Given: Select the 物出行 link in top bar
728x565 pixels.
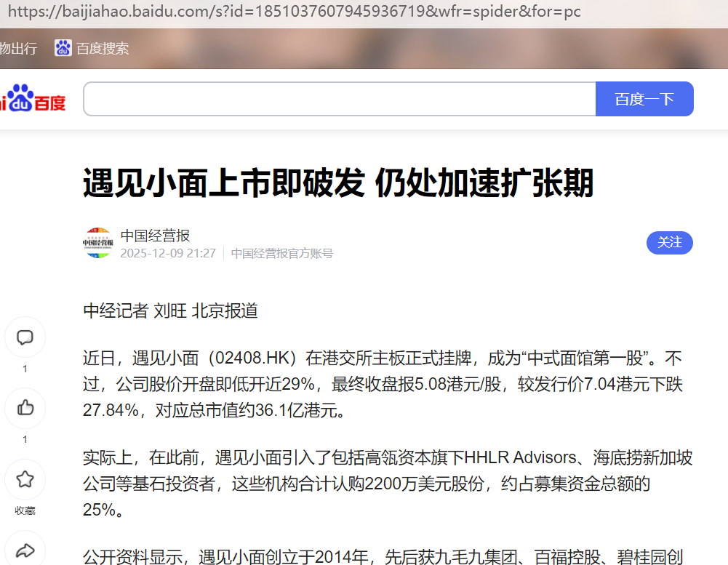Looking at the screenshot, I should 18,49.
